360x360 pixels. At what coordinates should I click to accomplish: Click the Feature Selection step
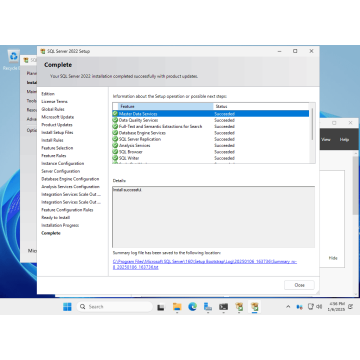[57, 148]
